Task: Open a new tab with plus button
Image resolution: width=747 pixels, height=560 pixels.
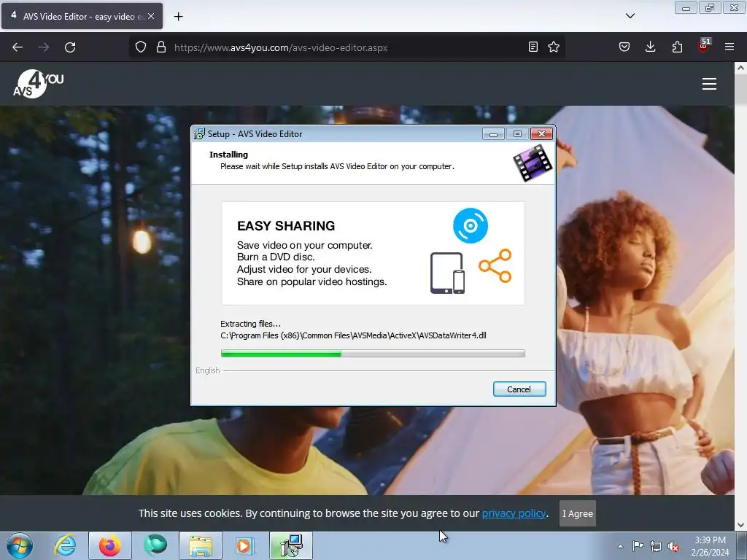Action: coord(178,17)
